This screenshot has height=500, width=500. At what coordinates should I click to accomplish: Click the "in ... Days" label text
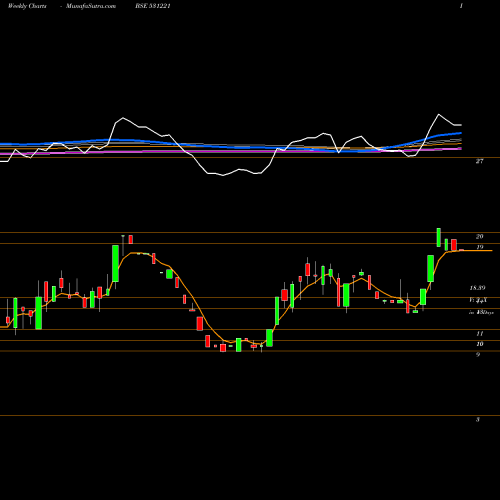[x=481, y=313]
